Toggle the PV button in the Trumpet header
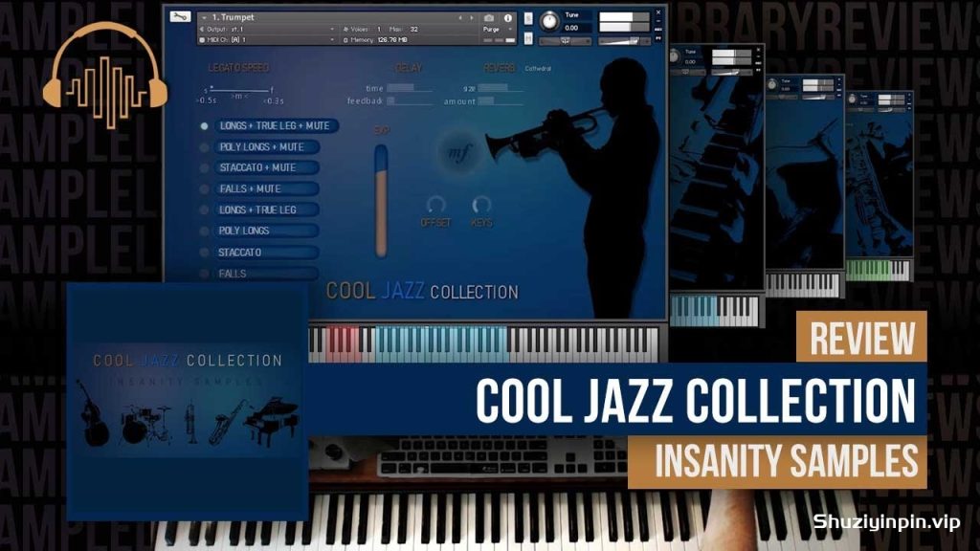The image size is (980, 551). click(658, 38)
